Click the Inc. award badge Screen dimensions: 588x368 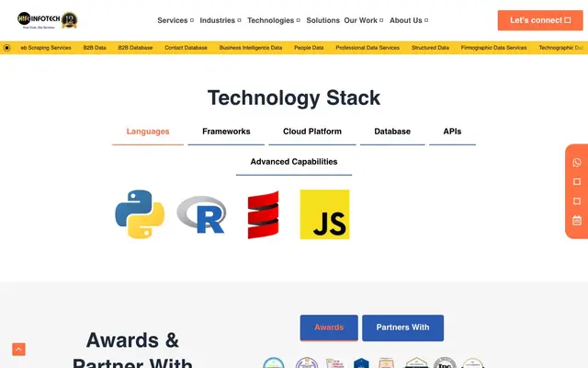coord(445,362)
